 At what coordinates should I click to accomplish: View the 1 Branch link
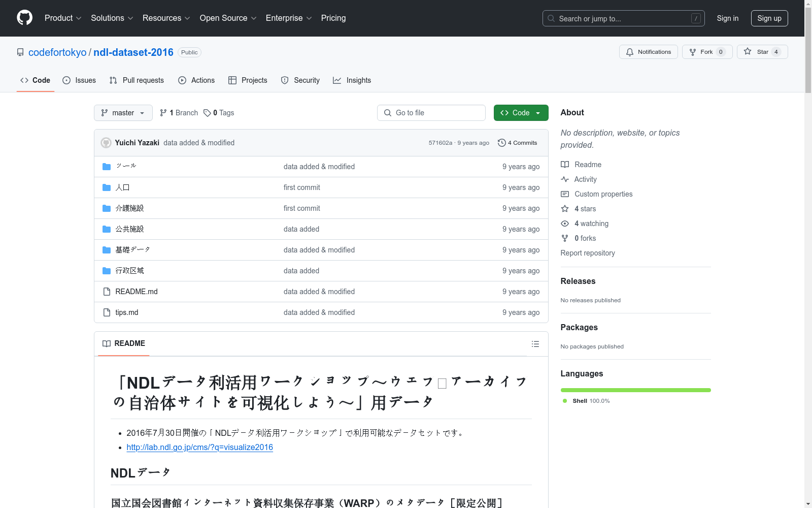pyautogui.click(x=179, y=113)
